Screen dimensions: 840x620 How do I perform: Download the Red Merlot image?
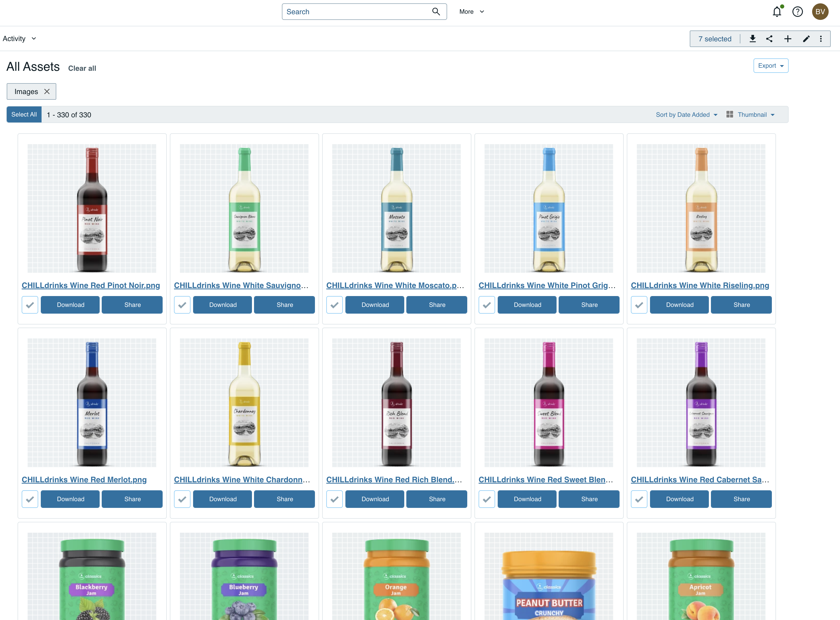(70, 499)
